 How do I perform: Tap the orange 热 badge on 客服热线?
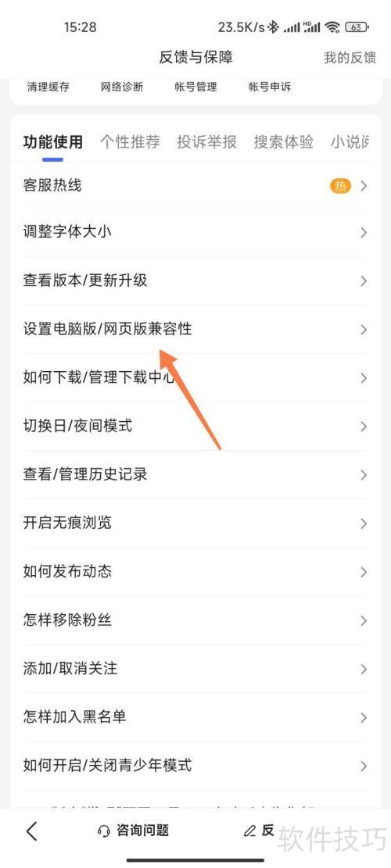(340, 186)
